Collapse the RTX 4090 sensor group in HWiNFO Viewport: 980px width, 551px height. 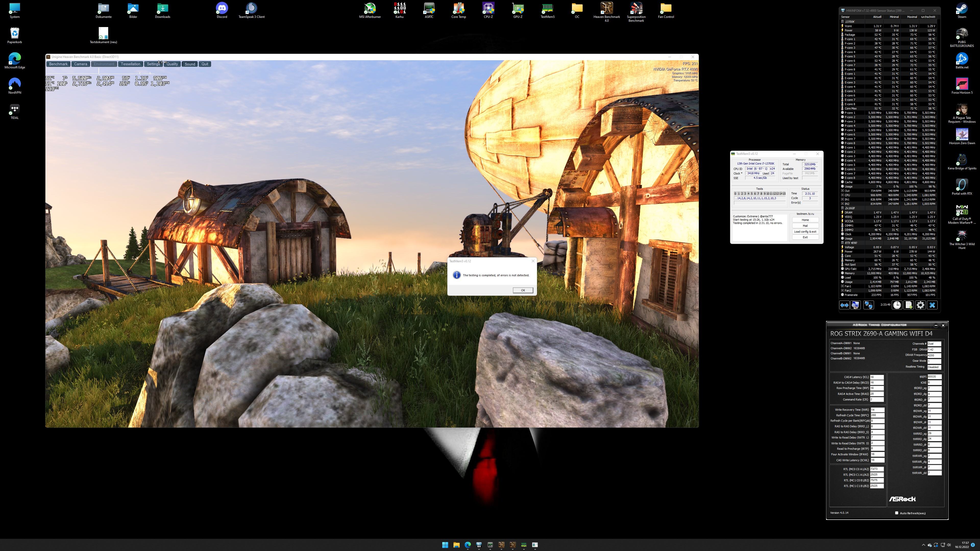842,243
